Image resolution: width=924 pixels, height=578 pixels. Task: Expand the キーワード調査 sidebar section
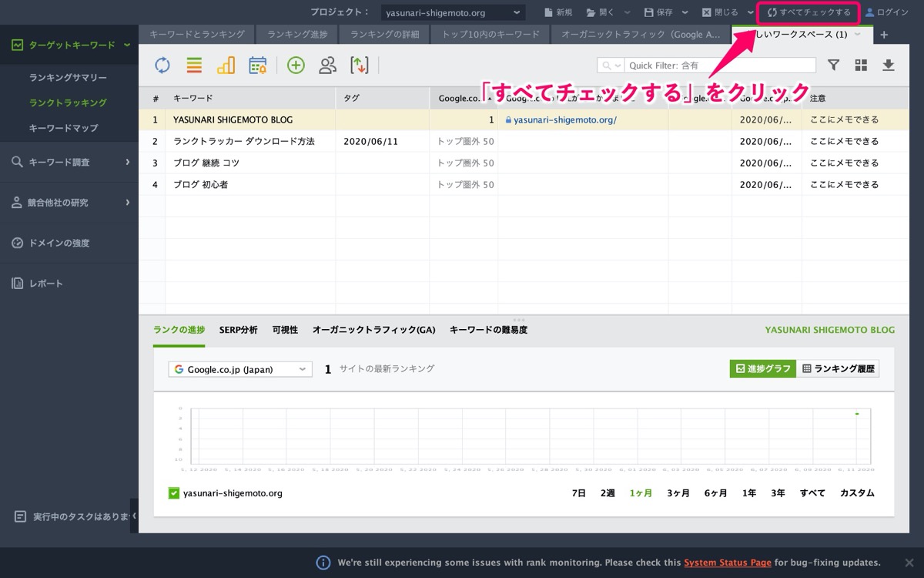[x=69, y=162]
